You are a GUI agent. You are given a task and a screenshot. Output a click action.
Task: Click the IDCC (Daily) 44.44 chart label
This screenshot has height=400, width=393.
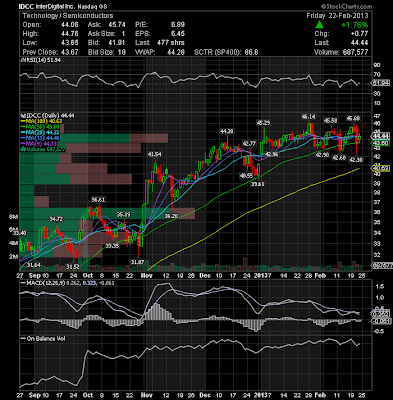[47, 115]
